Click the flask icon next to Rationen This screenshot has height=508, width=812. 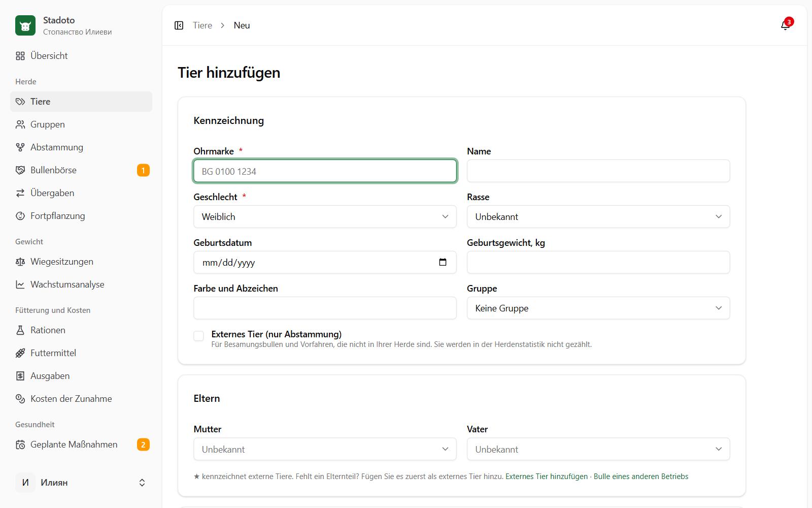tap(20, 330)
